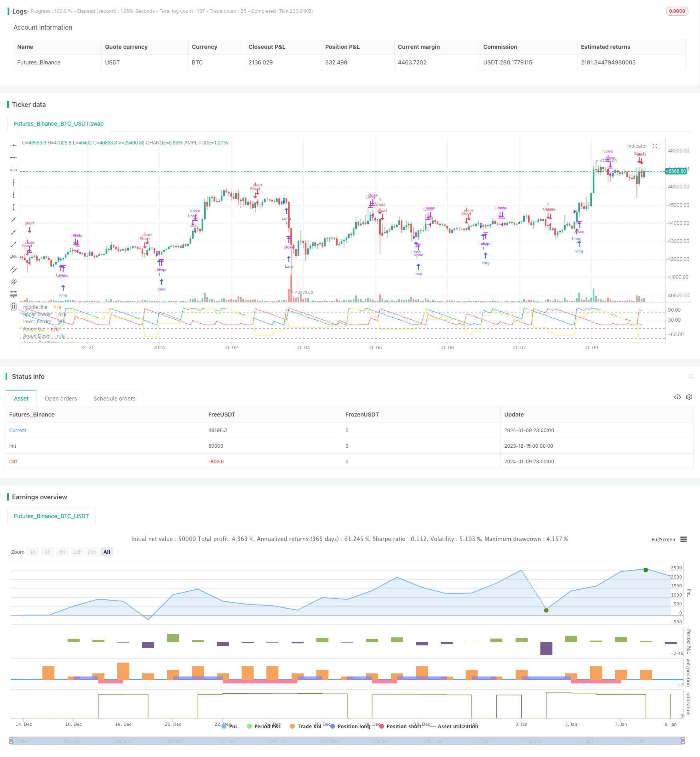Click the right handle of the range navigator
Image resolution: width=700 pixels, height=757 pixels.
coord(683,741)
